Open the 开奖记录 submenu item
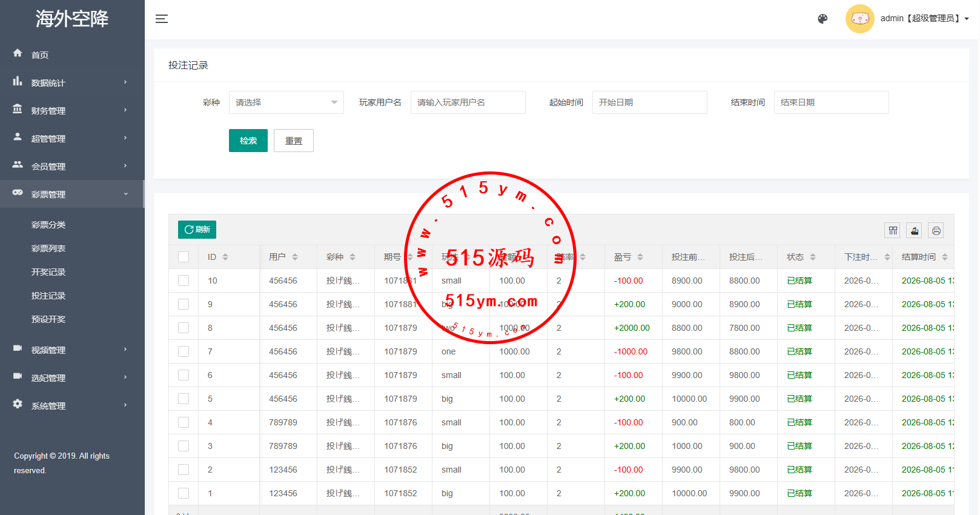Viewport: 980px width, 515px height. (48, 272)
